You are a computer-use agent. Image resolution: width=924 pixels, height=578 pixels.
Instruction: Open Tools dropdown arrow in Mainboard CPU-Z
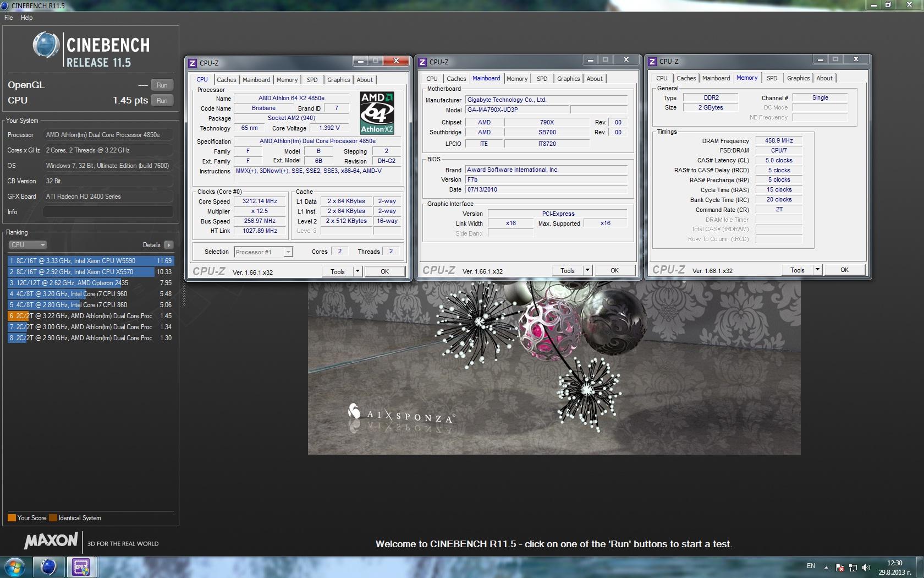point(587,270)
